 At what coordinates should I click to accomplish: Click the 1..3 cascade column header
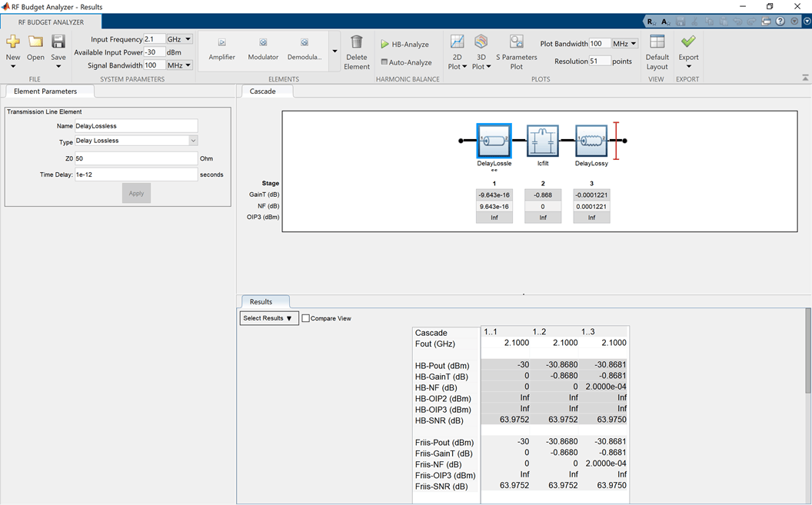[x=587, y=331]
